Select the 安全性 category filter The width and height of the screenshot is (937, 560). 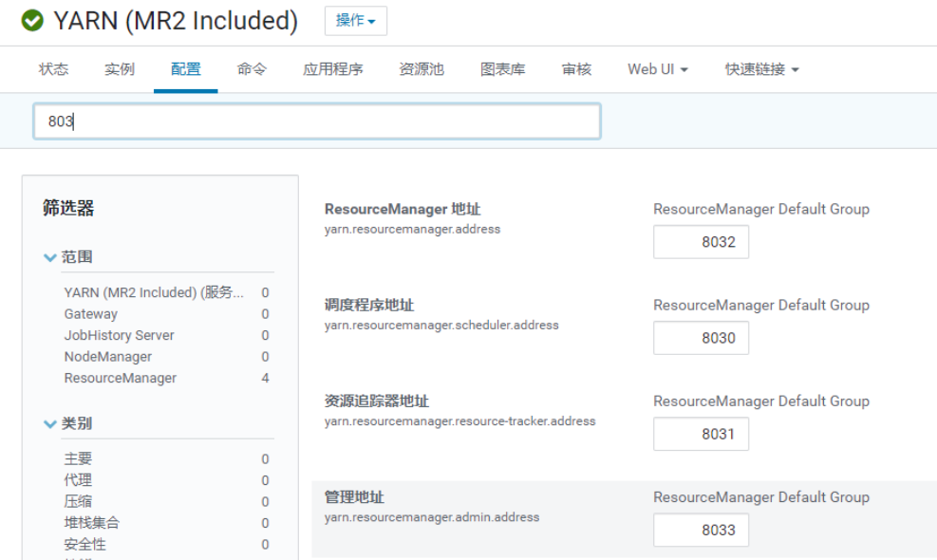pyautogui.click(x=84, y=545)
